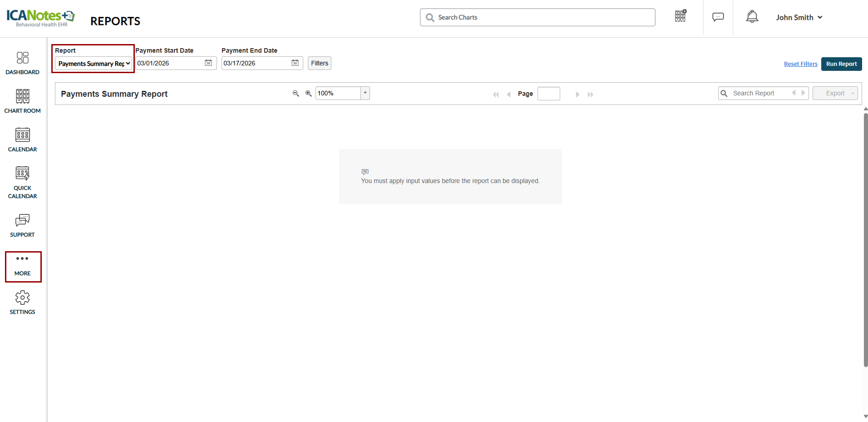Open the Calendar sidebar icon
This screenshot has width=868, height=422.
coord(22,140)
